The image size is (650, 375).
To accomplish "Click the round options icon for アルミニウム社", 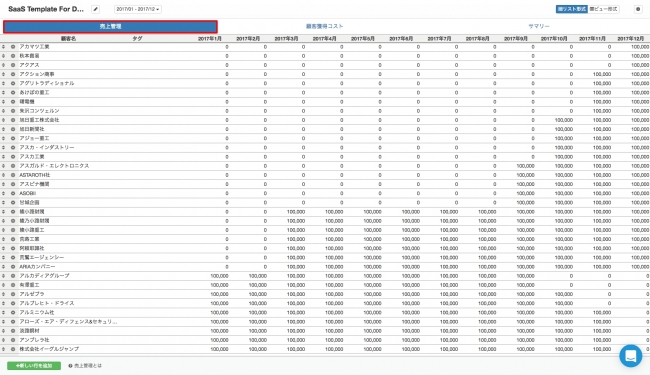I will click(x=13, y=312).
